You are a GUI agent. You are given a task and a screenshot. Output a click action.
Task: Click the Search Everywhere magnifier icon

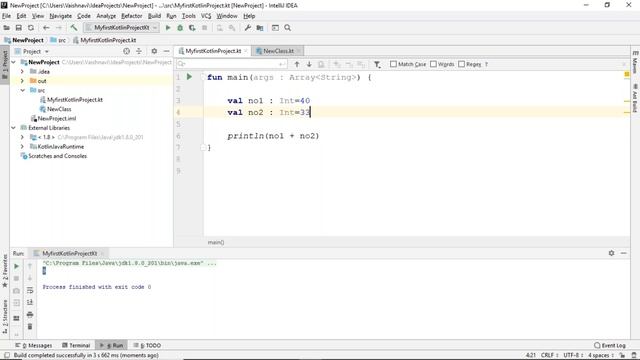click(288, 28)
